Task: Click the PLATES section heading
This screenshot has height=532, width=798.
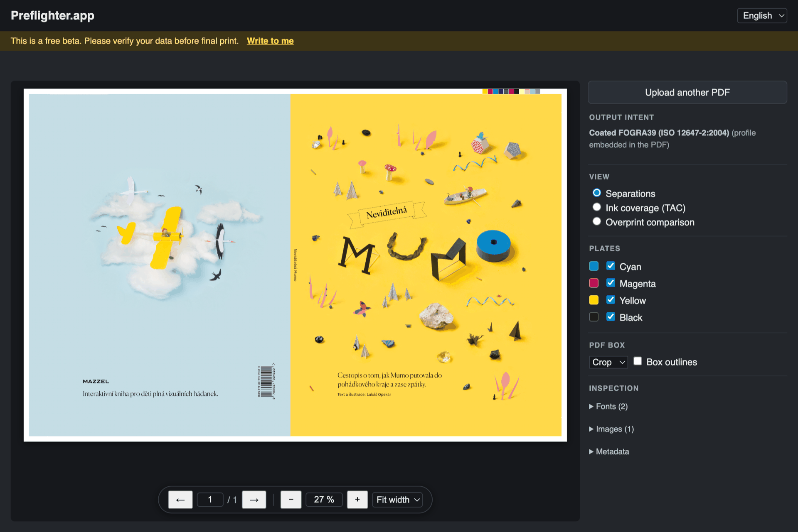Action: pyautogui.click(x=604, y=248)
